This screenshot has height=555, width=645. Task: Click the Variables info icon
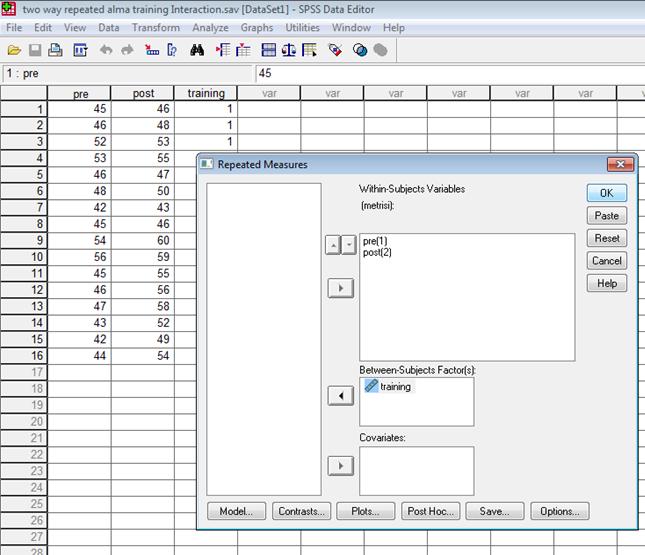(172, 50)
